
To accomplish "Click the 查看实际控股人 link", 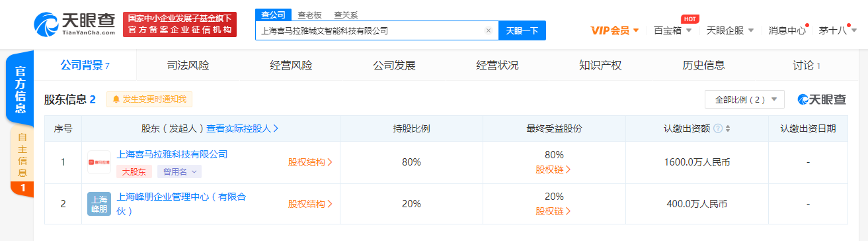I will coord(243,128).
